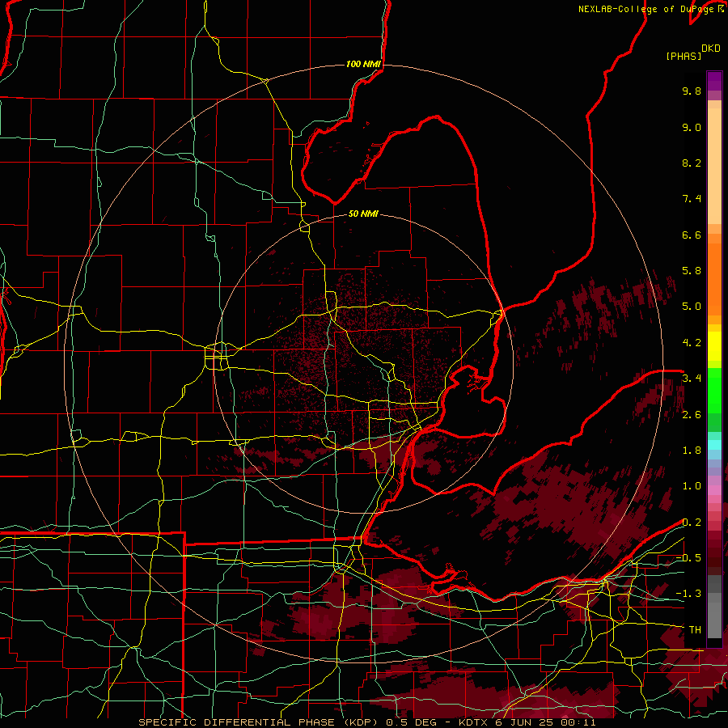Select the cyan band near 1.8
This screenshot has height=728, width=728.
coord(714,445)
